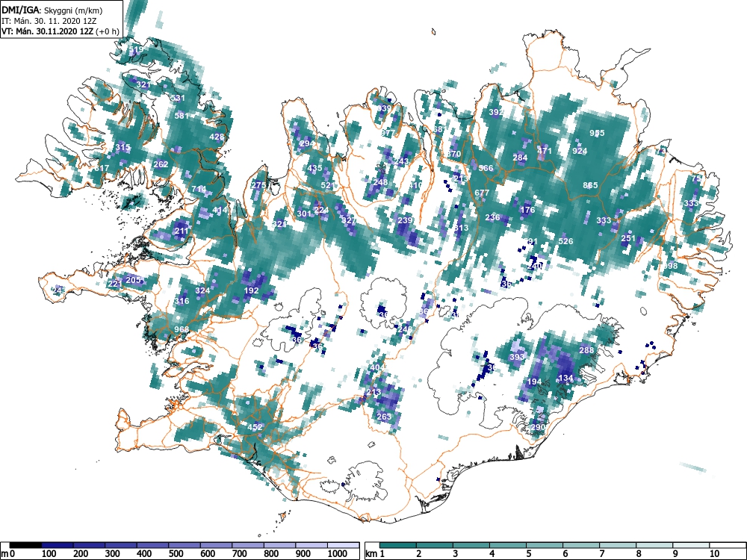Click the visibility value 566 on the map
Screen dimensions: 747x560
point(486,168)
